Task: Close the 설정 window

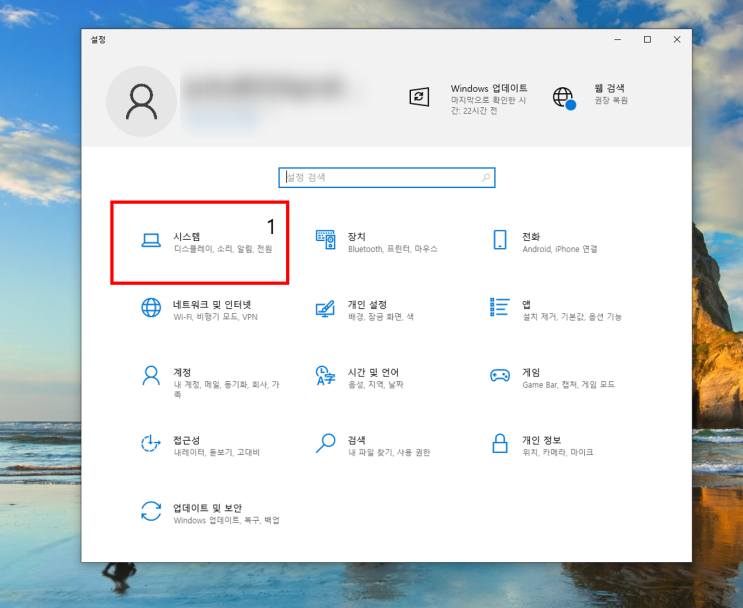Action: pos(677,40)
